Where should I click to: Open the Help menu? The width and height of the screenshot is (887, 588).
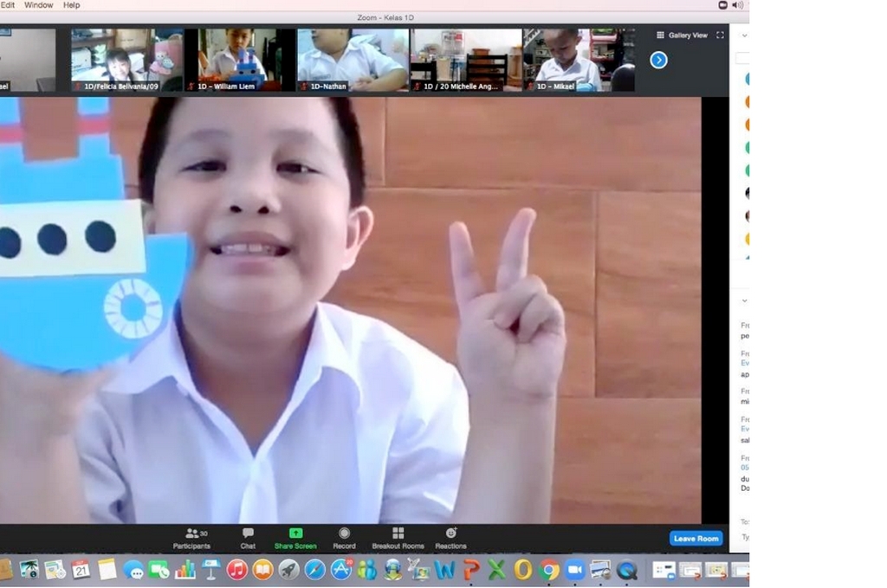click(72, 5)
